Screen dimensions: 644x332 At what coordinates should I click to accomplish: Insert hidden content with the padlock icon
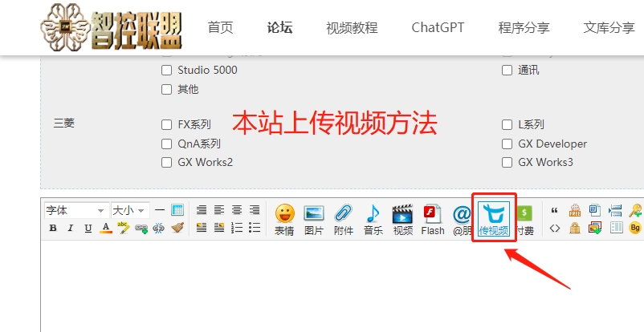pyautogui.click(x=575, y=228)
